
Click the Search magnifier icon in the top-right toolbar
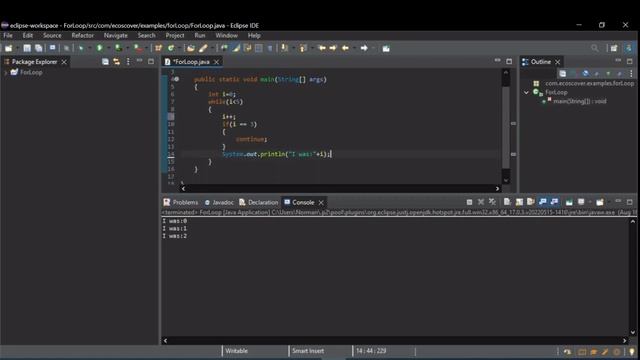[x=595, y=49]
